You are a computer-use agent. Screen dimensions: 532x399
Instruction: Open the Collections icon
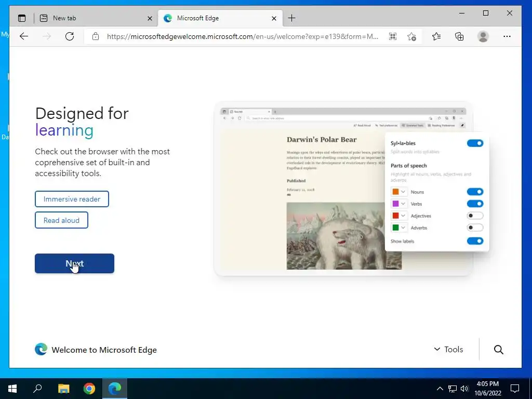click(459, 36)
